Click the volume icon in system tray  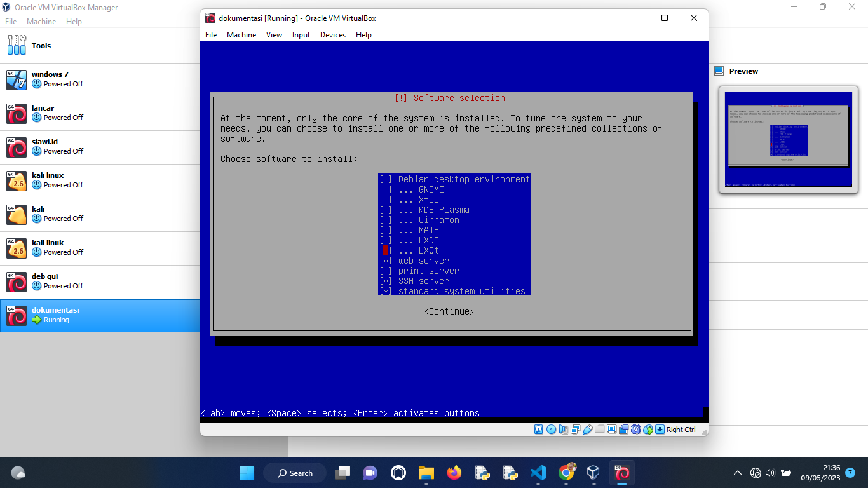click(x=770, y=473)
